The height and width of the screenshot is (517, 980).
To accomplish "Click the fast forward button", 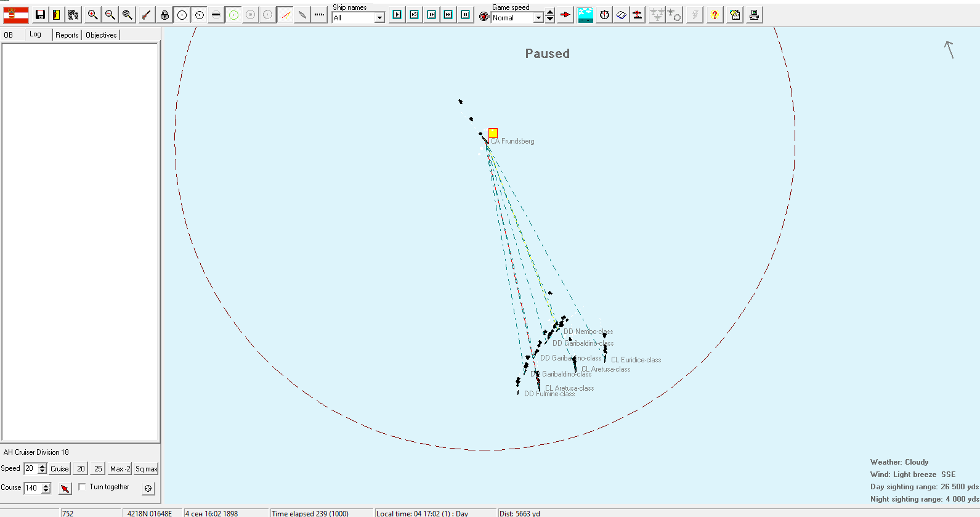I will point(448,15).
